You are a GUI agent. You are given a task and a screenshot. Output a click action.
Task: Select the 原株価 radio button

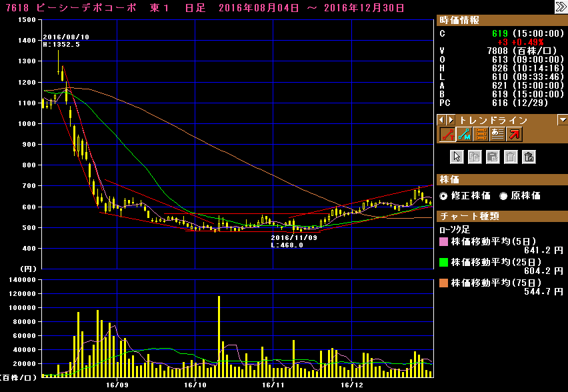coord(504,196)
